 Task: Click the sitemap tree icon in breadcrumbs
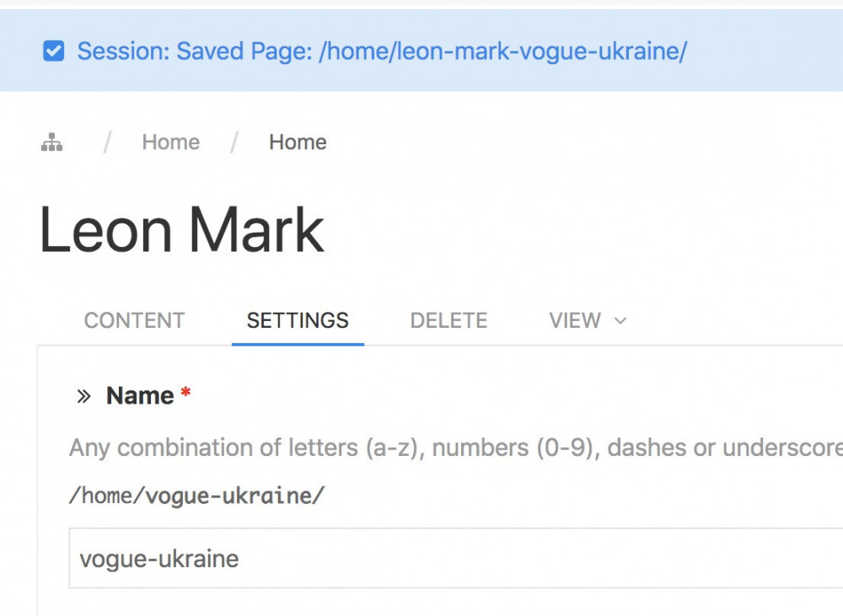click(52, 142)
